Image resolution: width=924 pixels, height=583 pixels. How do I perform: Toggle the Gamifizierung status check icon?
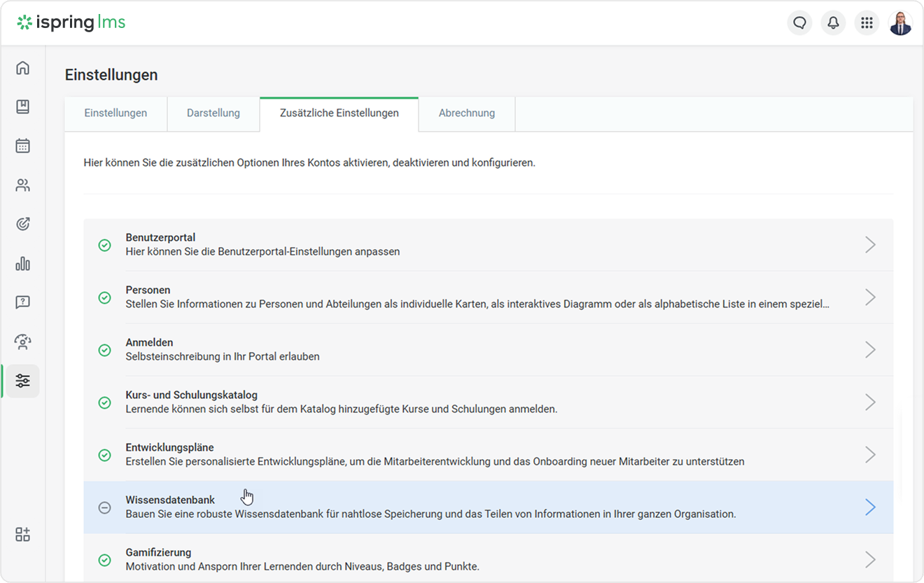point(104,560)
